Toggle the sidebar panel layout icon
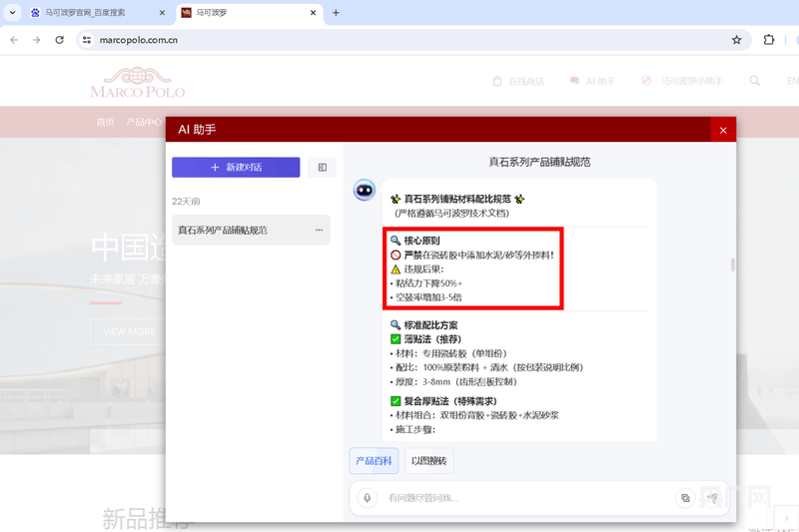The width and height of the screenshot is (799, 532). [322, 168]
